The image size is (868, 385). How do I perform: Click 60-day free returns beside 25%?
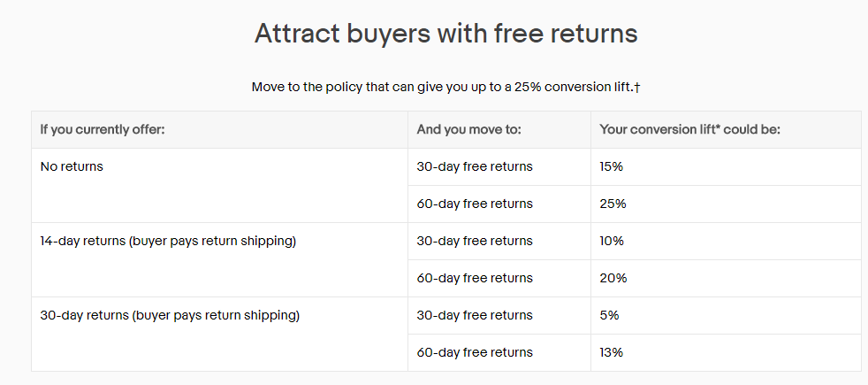click(475, 204)
